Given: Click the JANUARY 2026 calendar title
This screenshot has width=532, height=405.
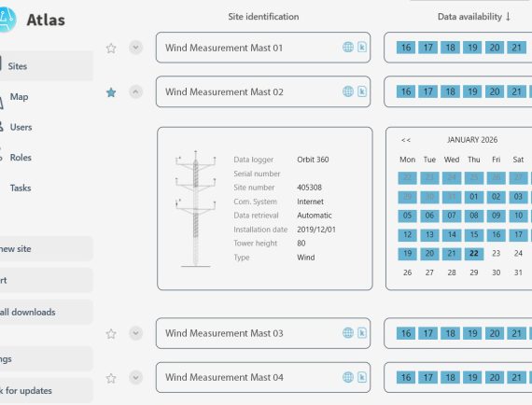Looking at the screenshot, I should (x=472, y=140).
